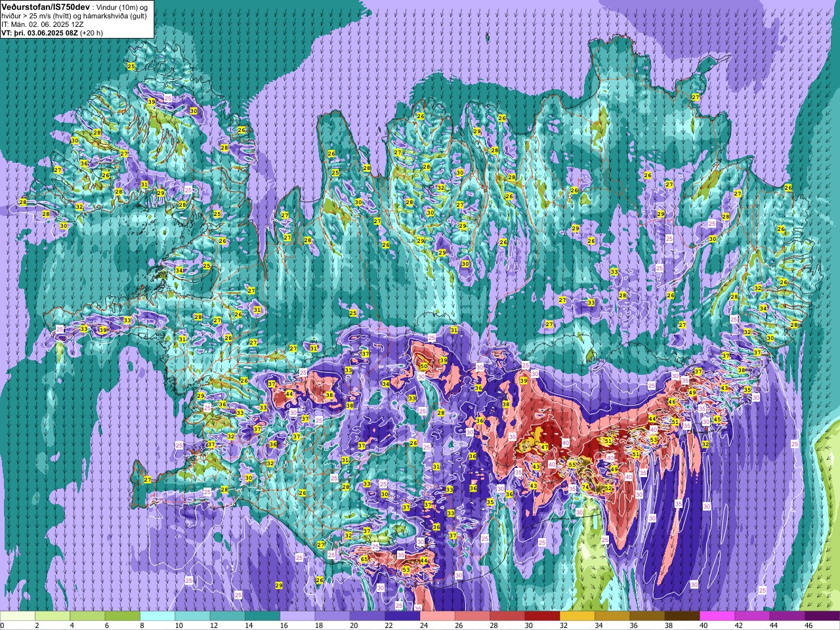
Task: Pick the light green 2–4 legend swatch
Action: click(52, 616)
